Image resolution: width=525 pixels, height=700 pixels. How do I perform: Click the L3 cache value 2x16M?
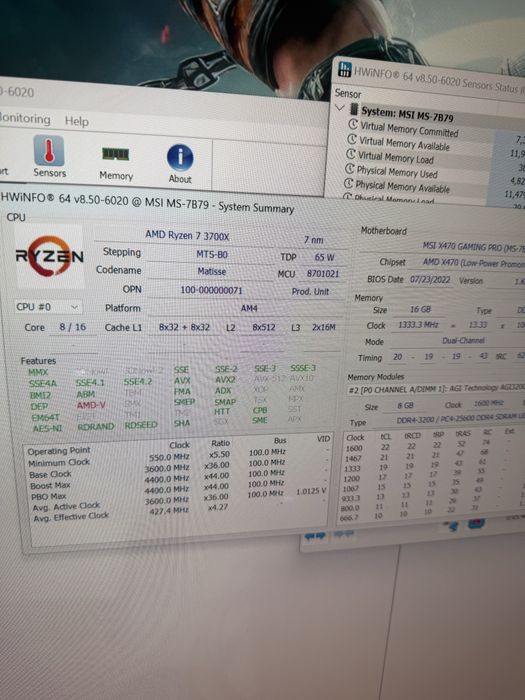click(x=324, y=327)
